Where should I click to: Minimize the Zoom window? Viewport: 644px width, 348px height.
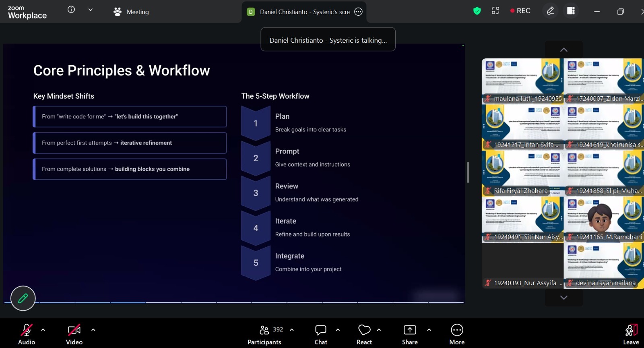597,11
